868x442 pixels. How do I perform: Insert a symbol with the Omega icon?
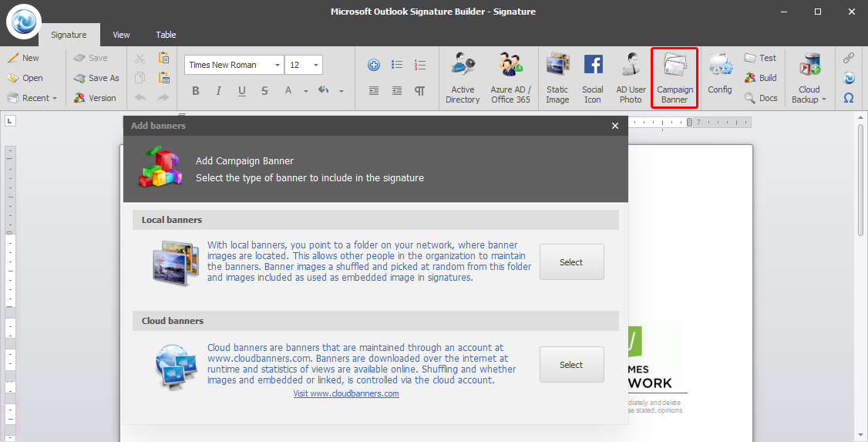point(849,98)
